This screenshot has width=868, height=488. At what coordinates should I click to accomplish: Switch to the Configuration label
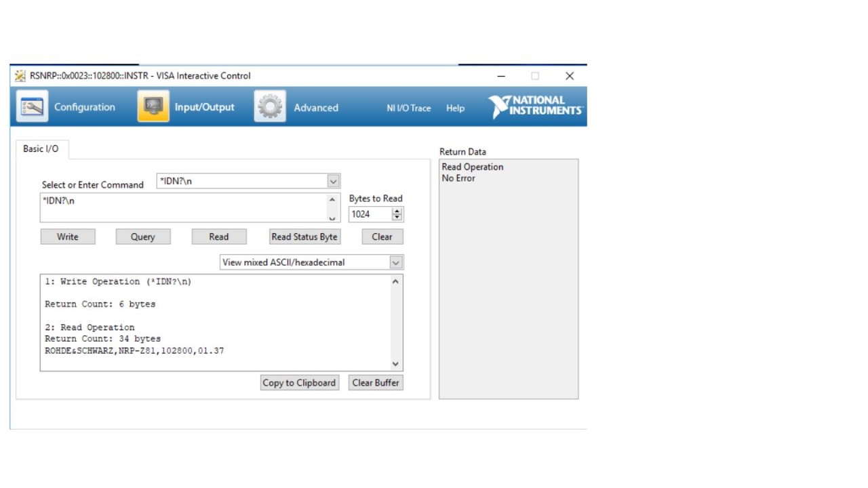click(85, 107)
